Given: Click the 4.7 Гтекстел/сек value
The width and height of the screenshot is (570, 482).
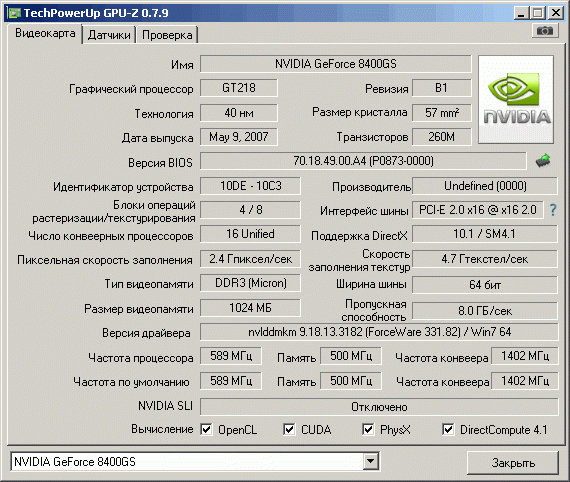Looking at the screenshot, I should coord(485,259).
